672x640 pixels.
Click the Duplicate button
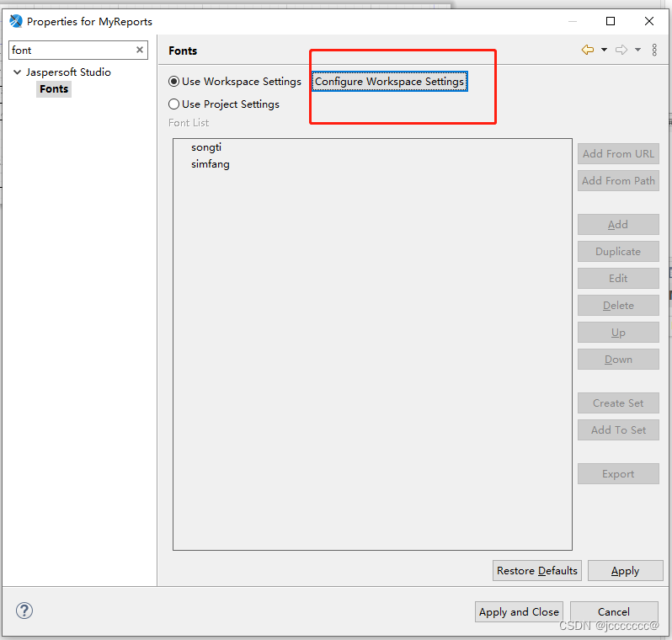[618, 251]
